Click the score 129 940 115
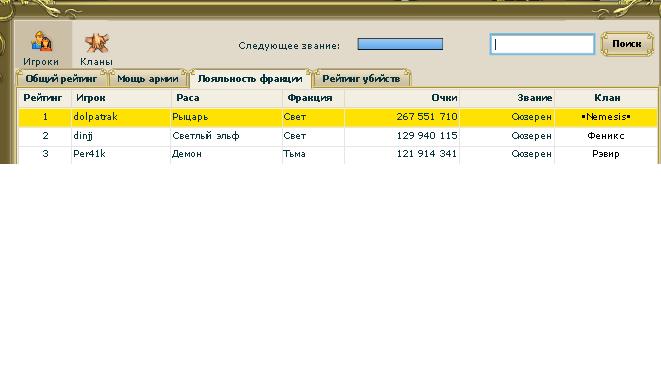 427,136
